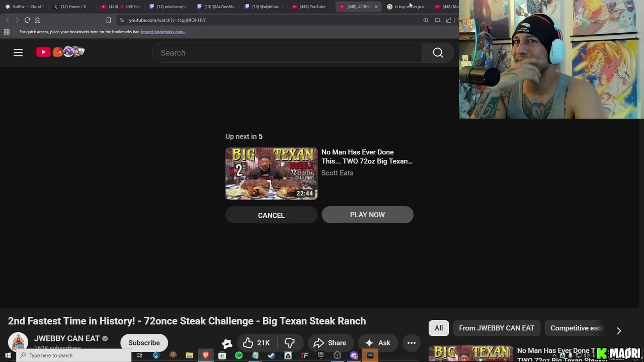Click the share page icon in address bar
The height and width of the screenshot is (362, 644).
[448, 20]
